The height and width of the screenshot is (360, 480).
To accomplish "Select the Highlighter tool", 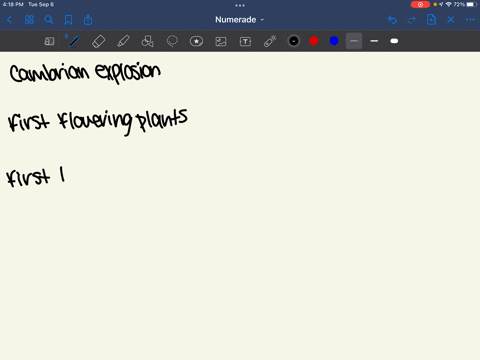I will point(123,41).
